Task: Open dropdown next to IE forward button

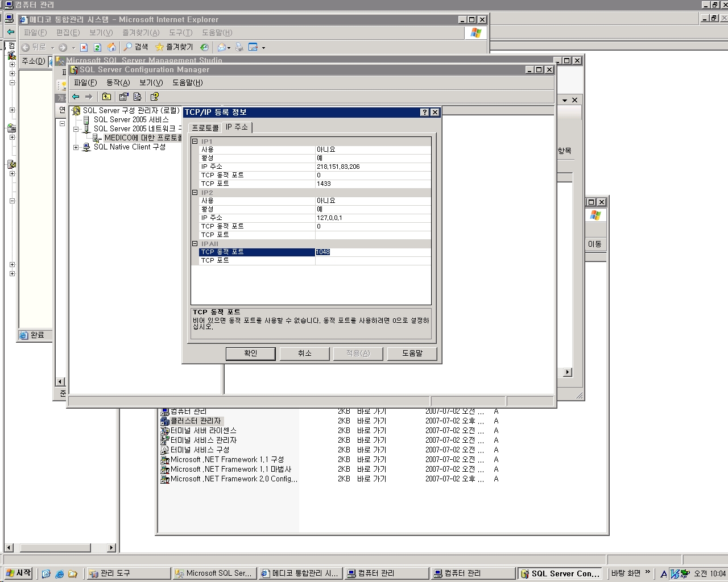Action: click(x=73, y=48)
